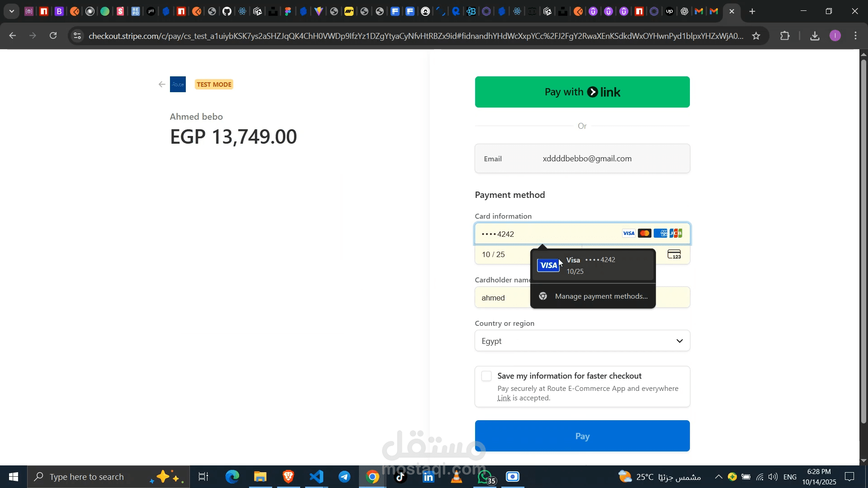Open Chrome downloads icon
Image resolution: width=868 pixels, height=488 pixels.
tap(815, 36)
